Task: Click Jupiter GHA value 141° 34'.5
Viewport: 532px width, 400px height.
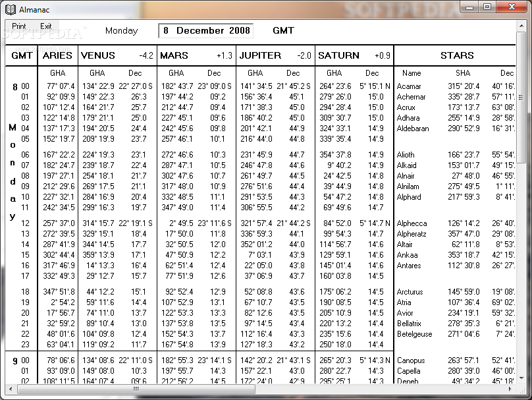Action: tap(256, 86)
